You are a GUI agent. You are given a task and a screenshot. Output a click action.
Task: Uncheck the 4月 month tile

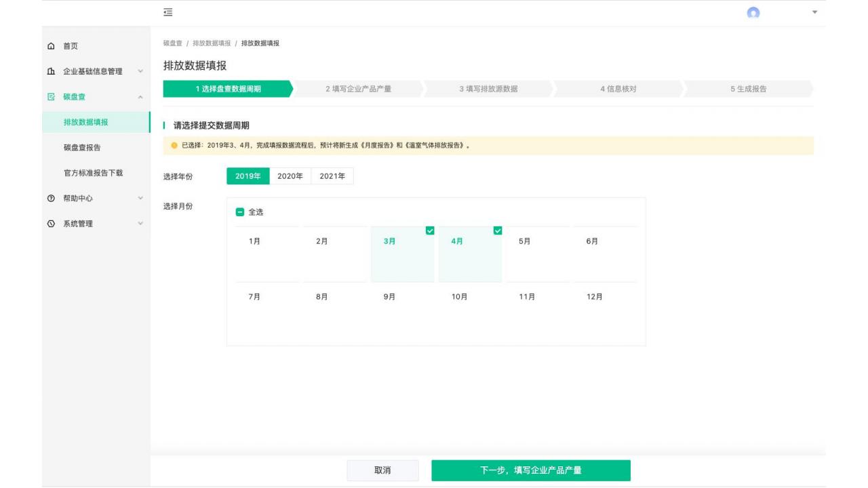click(x=470, y=254)
